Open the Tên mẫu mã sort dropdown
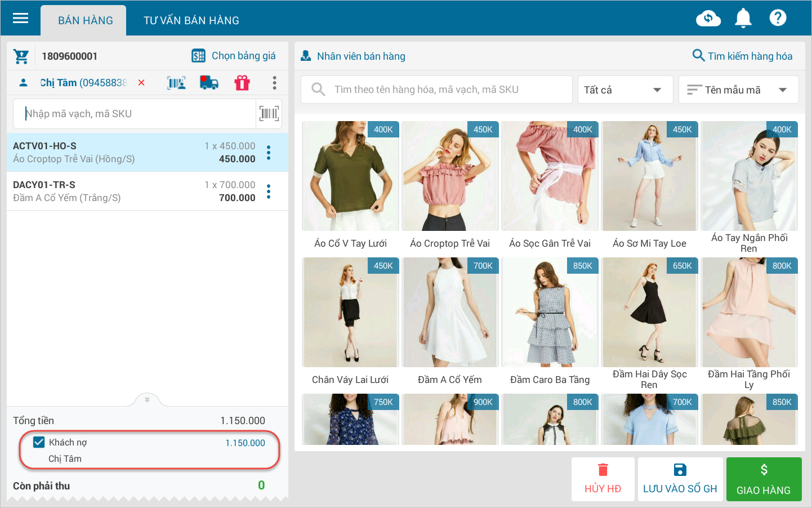The image size is (812, 508). point(738,90)
